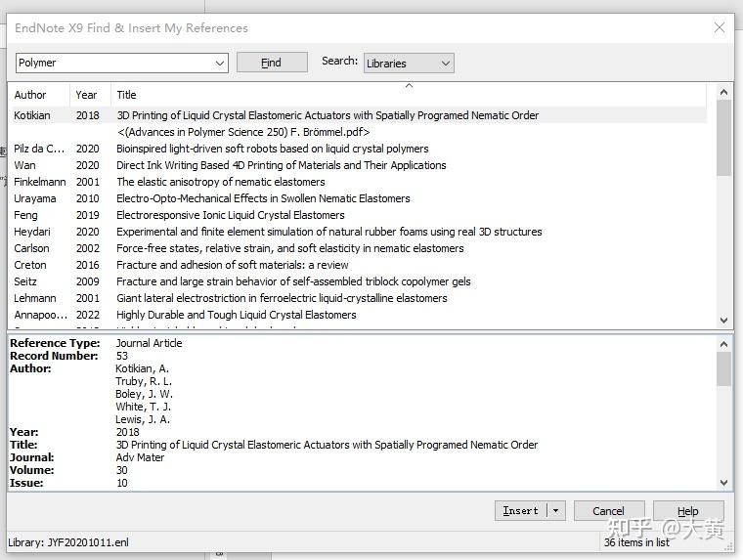Click the details pane scrollbar thumb

(723, 369)
